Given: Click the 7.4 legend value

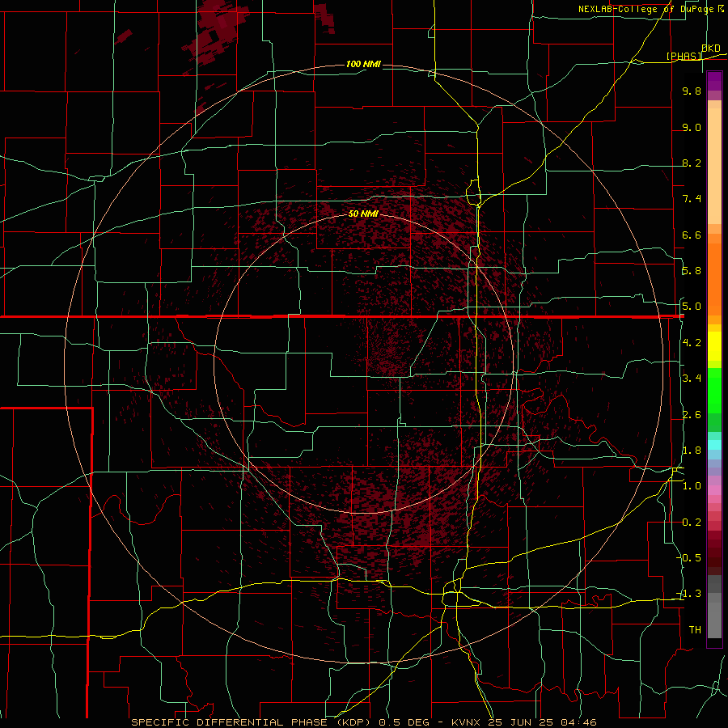Looking at the screenshot, I should coord(692,199).
